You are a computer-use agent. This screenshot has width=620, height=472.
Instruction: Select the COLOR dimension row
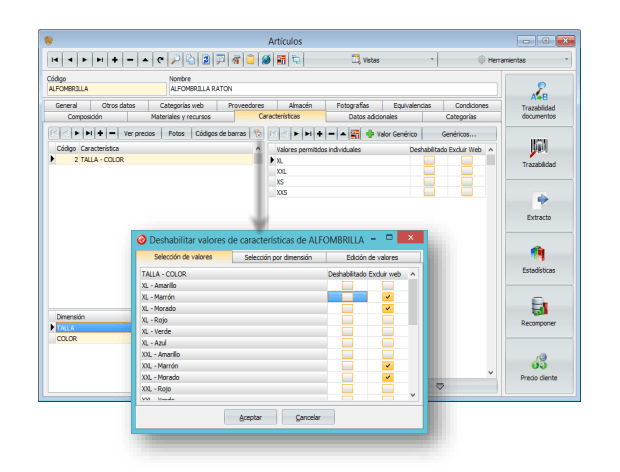[x=88, y=338]
